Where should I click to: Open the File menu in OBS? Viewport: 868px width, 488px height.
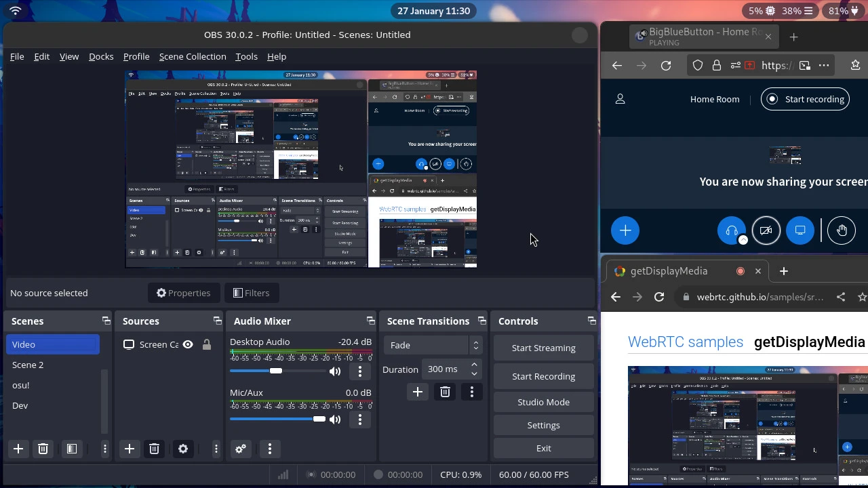point(17,56)
